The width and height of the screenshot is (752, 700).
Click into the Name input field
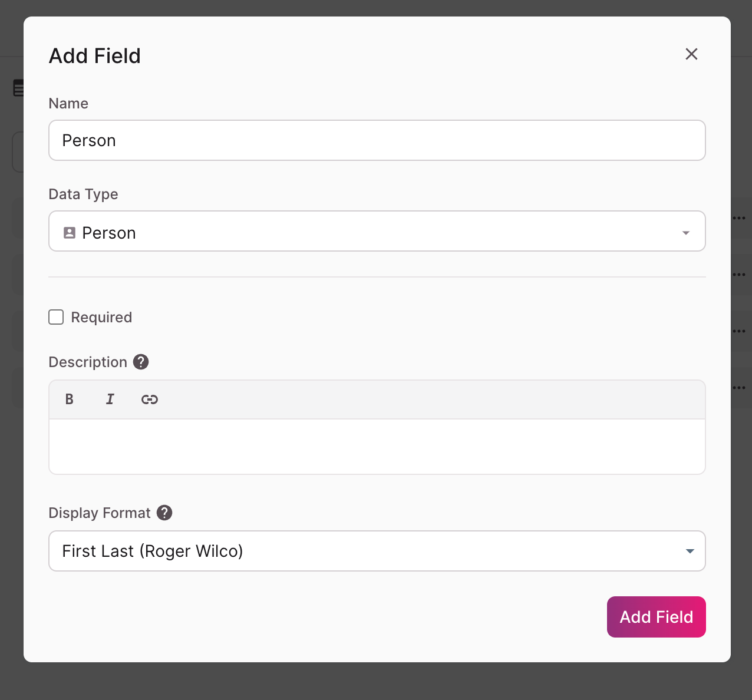[x=377, y=140]
